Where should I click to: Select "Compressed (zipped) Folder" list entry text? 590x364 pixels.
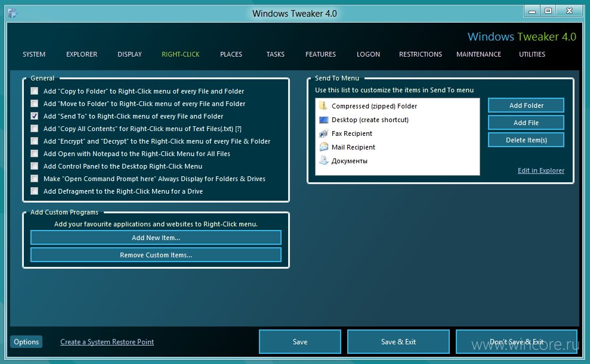pos(375,106)
